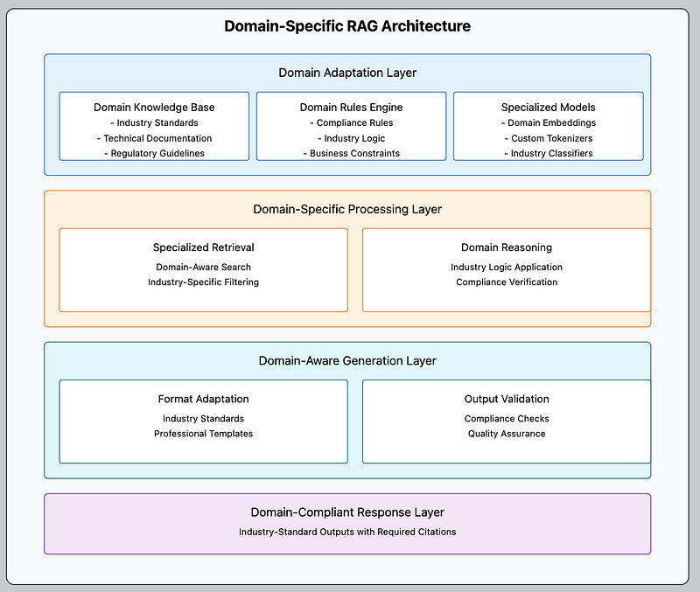Select the 'Domain-Compliant Response Layer' heading
Viewport: 700px width, 592px height.
click(347, 512)
